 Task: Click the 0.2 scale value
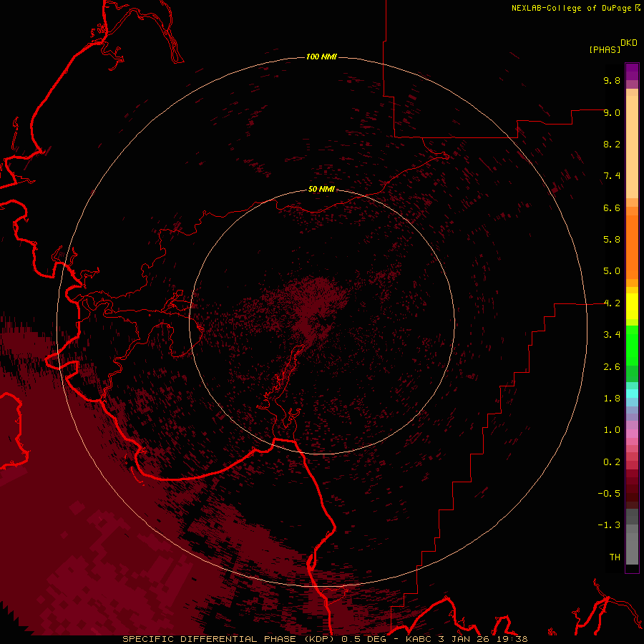point(612,462)
